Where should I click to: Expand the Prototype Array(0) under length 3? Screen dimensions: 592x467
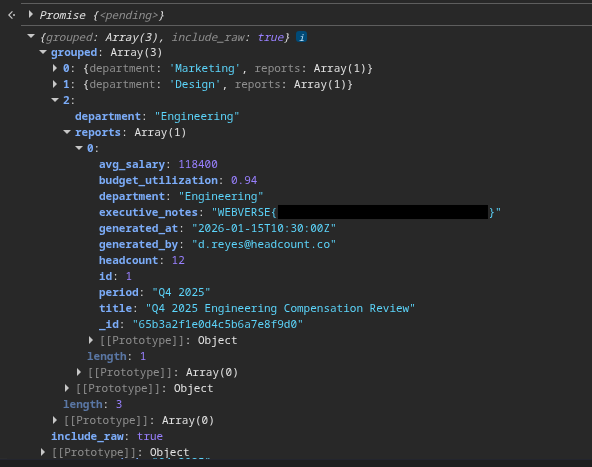tap(55, 420)
